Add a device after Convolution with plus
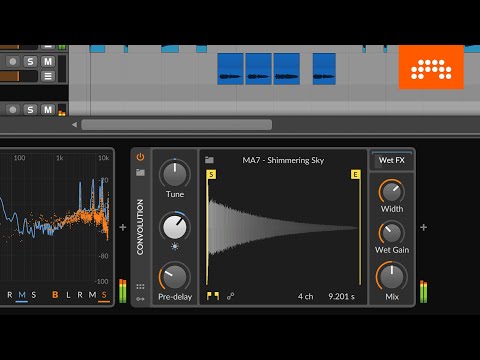This screenshot has width=480, height=360. (424, 227)
